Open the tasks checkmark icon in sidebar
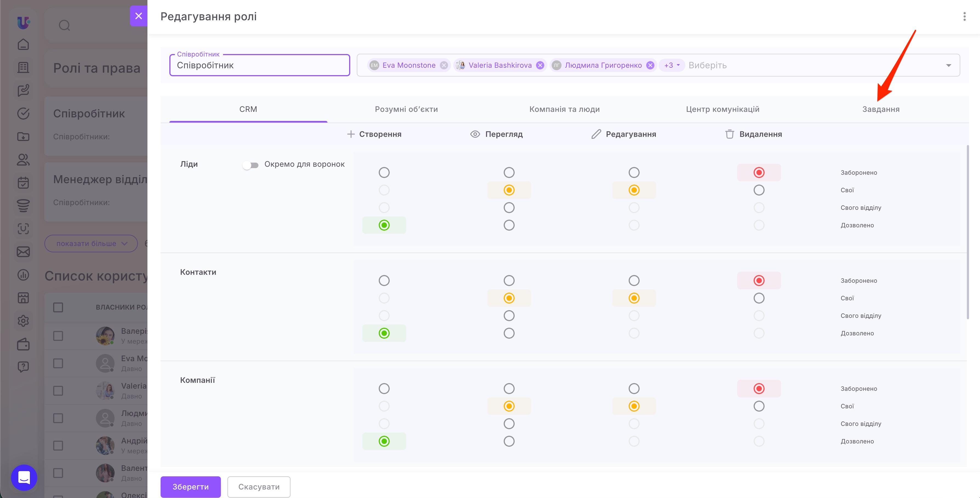Viewport: 980px width, 498px height. [23, 114]
